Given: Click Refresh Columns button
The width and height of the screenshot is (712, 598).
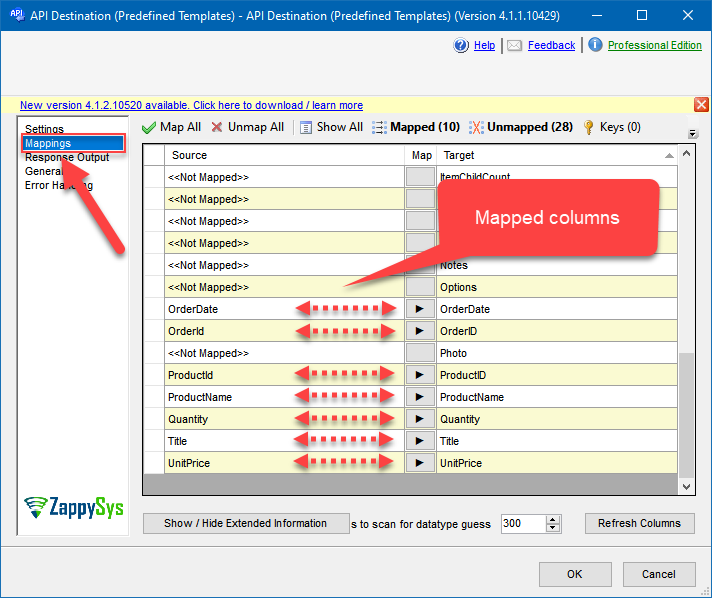Looking at the screenshot, I should (x=639, y=523).
